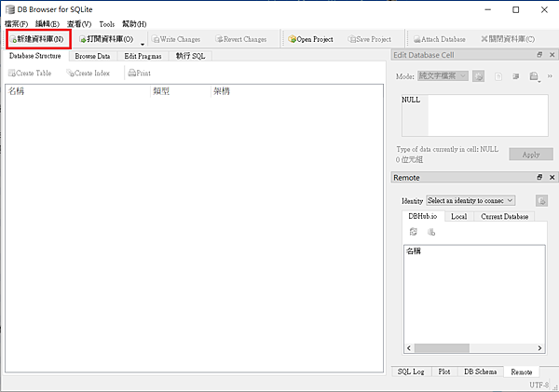This screenshot has height=392, width=559.
Task: Click the Open Project toolbar button
Action: 310,39
